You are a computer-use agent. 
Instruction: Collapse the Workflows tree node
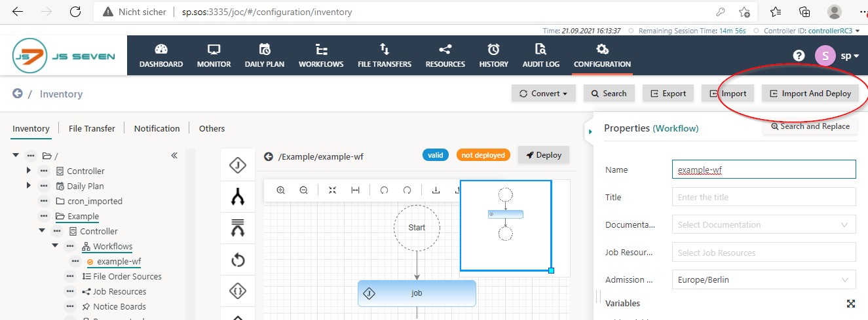point(55,246)
